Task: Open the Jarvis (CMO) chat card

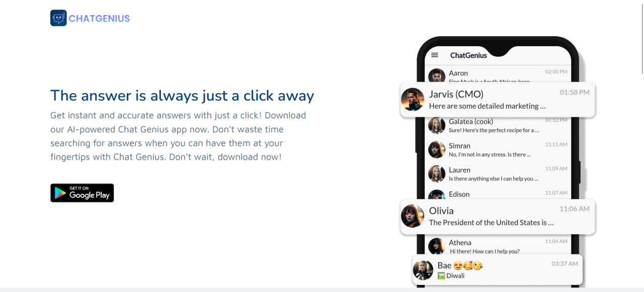Action: (498, 100)
